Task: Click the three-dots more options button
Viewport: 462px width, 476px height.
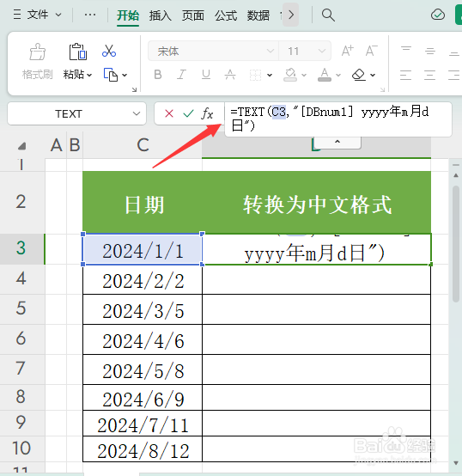Action: point(90,15)
